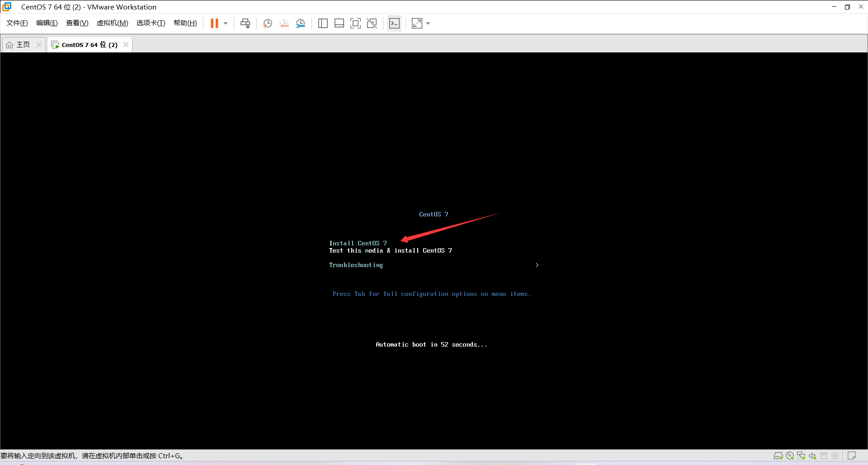868x465 pixels.
Task: Open the message log note icon
Action: [852, 456]
